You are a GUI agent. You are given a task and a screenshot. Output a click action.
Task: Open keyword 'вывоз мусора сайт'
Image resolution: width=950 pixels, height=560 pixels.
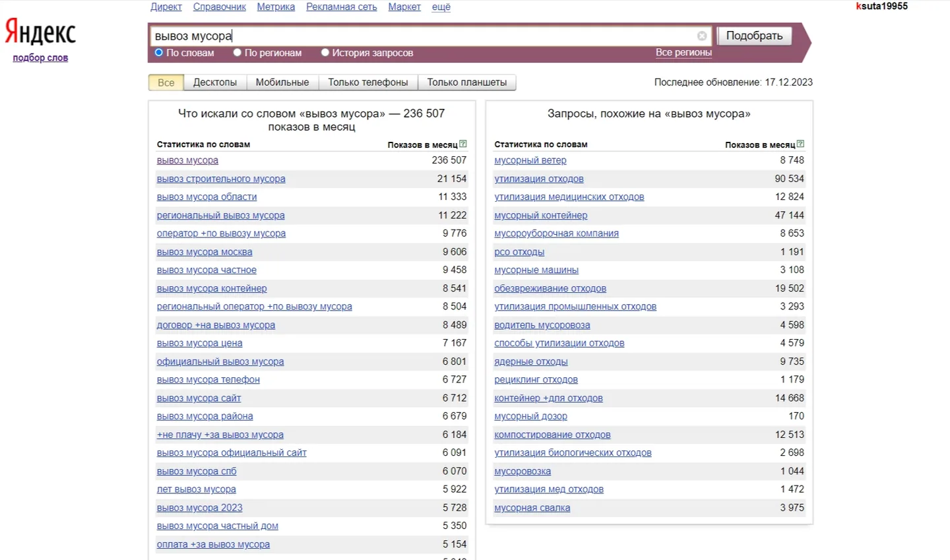[x=199, y=398]
